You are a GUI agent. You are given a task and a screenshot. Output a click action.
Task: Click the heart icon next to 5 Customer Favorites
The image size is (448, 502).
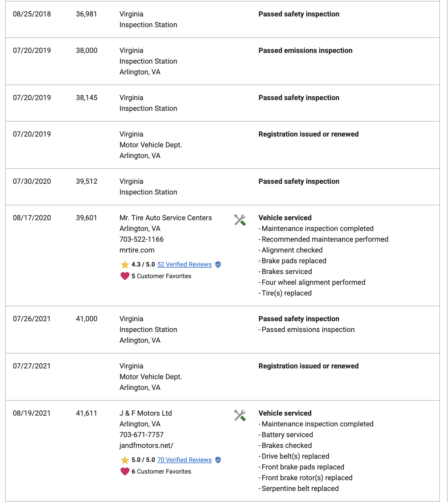[125, 276]
